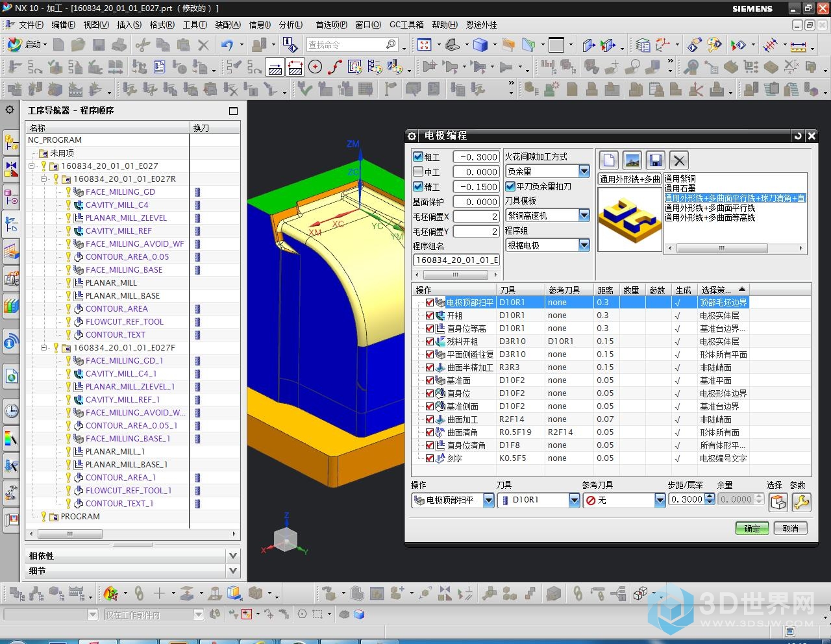Uncheck the 刻字 operation checkbox
Screen dimensions: 831x644
429,458
